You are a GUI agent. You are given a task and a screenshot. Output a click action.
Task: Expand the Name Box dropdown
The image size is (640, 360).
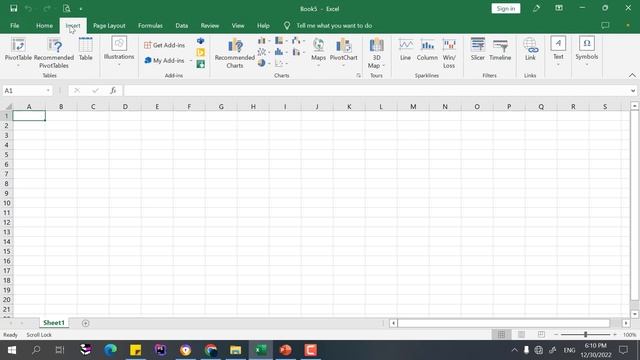[48, 91]
